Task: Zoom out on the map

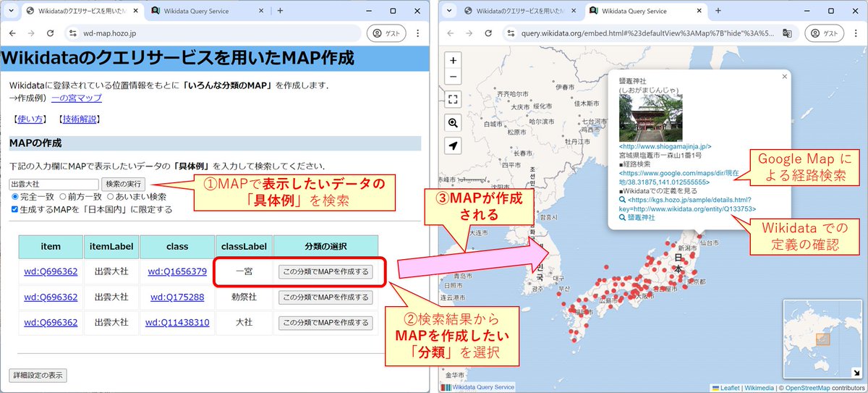Action: click(x=453, y=77)
